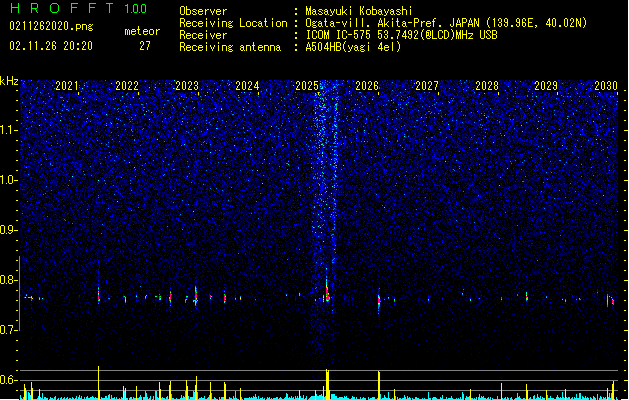Click the 2028 time marker
Viewport: 629px width, 400px height.
click(487, 86)
